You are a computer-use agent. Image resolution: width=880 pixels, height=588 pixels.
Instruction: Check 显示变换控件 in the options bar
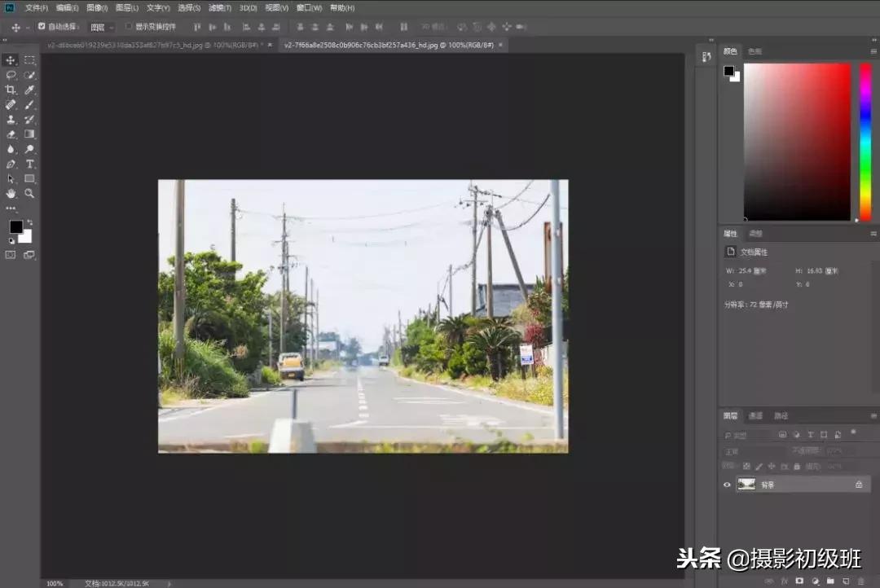tap(127, 26)
